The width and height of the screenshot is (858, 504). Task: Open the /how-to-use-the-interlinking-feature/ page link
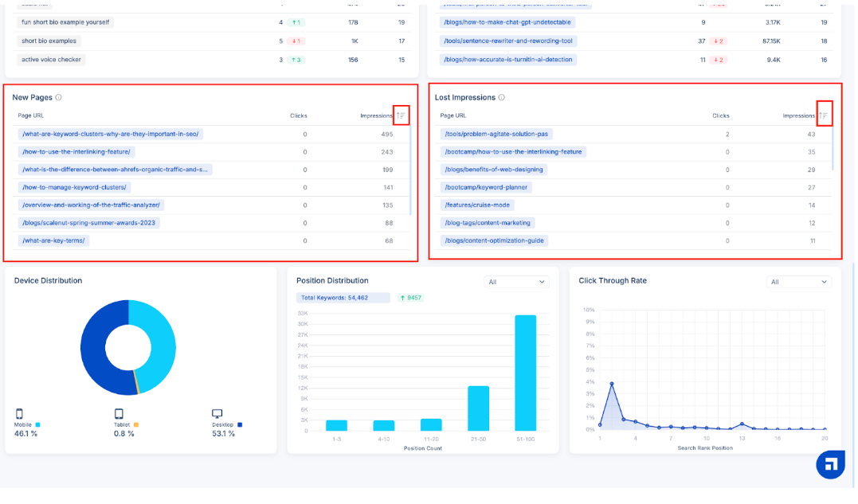tap(77, 152)
